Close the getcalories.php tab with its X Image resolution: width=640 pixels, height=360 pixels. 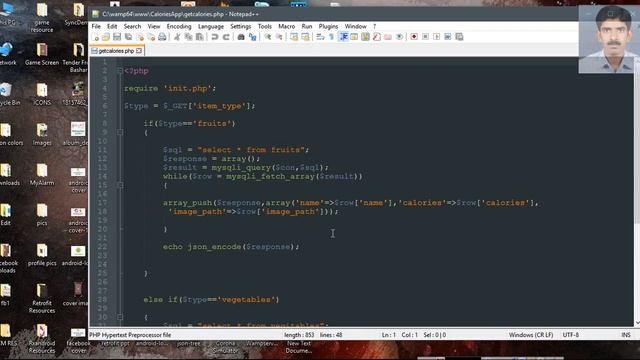(139, 51)
